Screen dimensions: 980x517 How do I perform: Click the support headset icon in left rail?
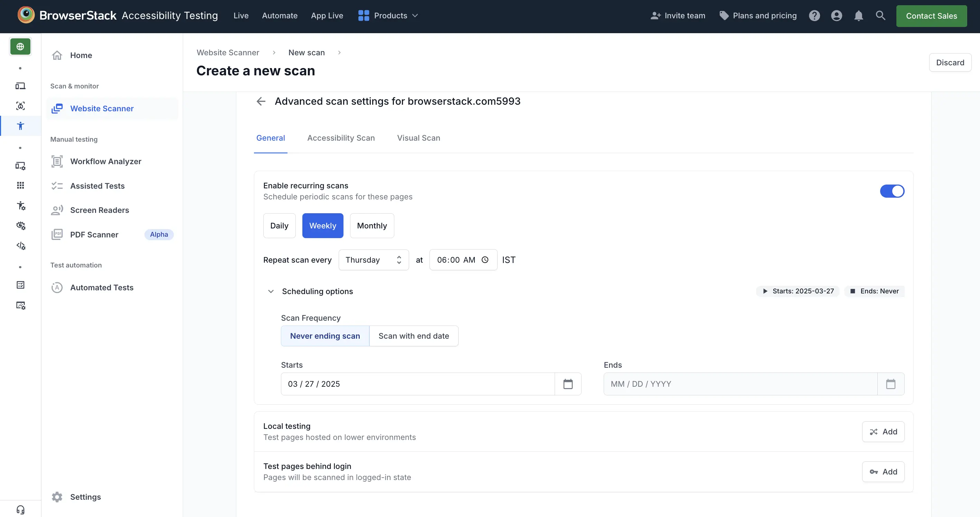pyautogui.click(x=20, y=509)
